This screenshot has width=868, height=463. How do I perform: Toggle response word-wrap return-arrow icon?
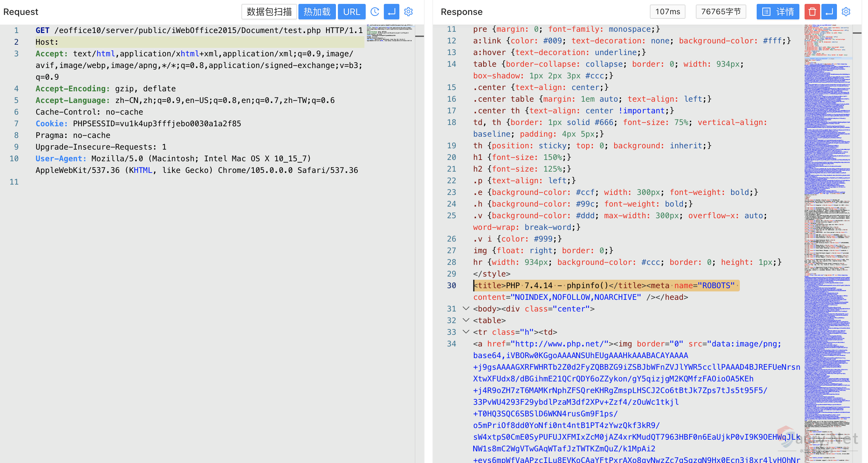(829, 12)
